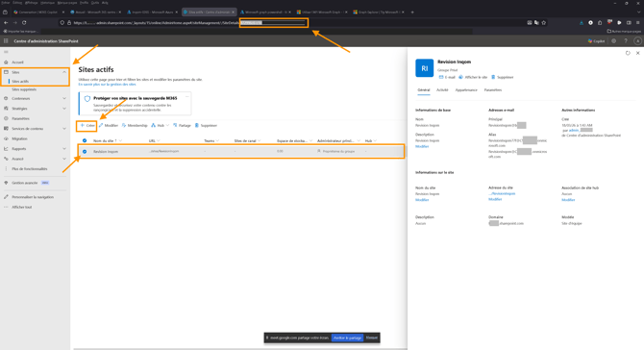Bookmark page with the star icon
The width and height of the screenshot is (644, 350).
pos(544,22)
